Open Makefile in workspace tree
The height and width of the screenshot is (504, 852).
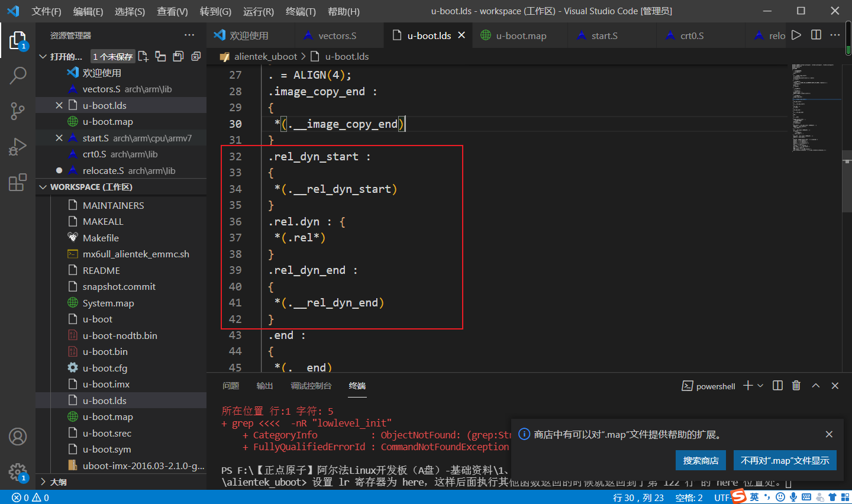(101, 238)
